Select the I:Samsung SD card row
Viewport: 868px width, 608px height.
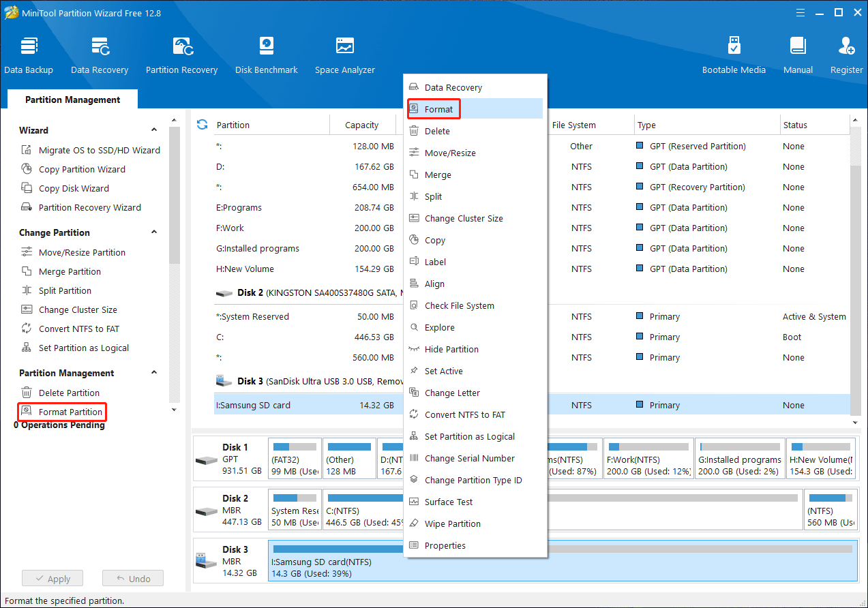coord(533,405)
